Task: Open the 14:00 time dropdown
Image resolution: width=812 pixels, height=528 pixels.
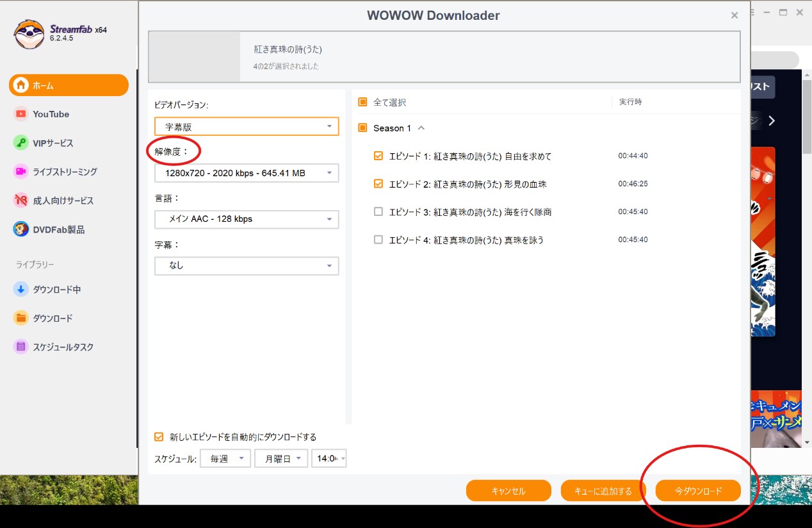Action: (x=329, y=458)
